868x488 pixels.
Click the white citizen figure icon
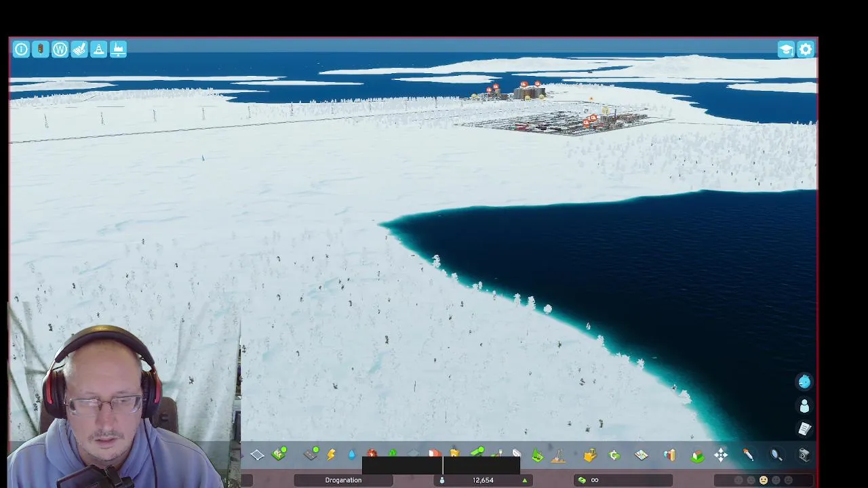pos(804,405)
